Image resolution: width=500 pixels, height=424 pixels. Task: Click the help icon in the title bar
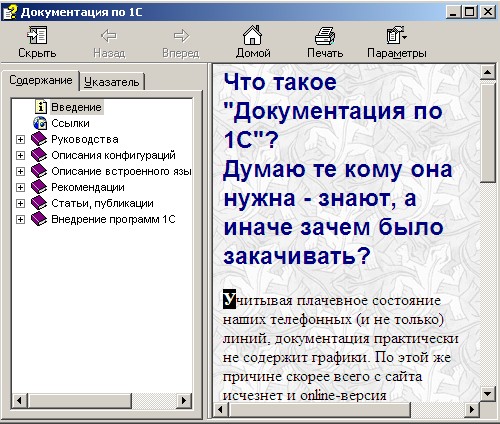tap(10, 12)
